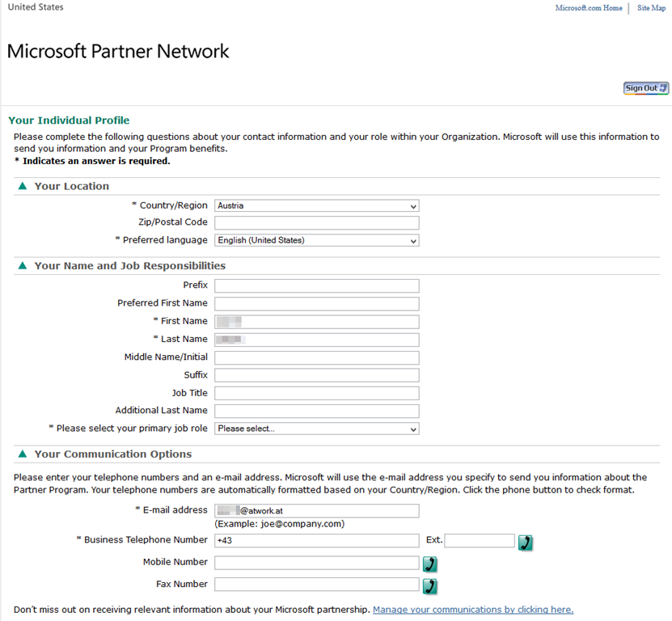Click the Indicates an answer is required note

pos(92,161)
